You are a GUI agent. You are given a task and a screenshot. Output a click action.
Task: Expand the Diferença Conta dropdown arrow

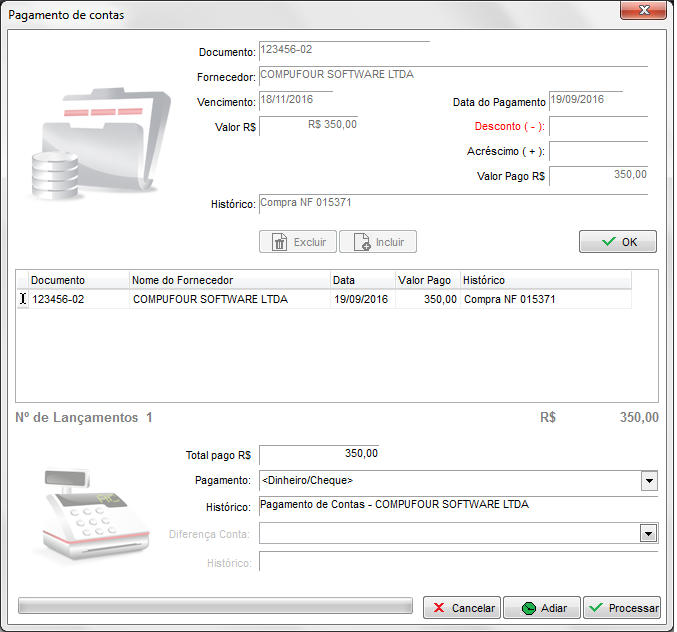[649, 534]
